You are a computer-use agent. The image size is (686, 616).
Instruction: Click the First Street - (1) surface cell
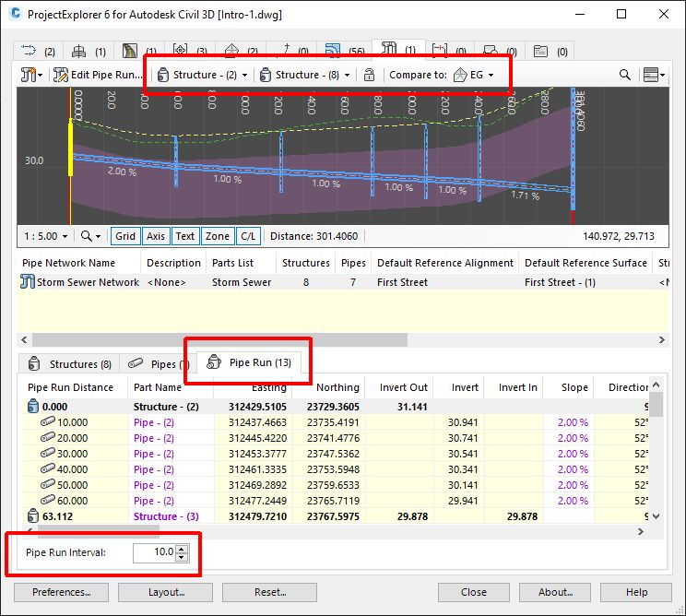tap(560, 282)
